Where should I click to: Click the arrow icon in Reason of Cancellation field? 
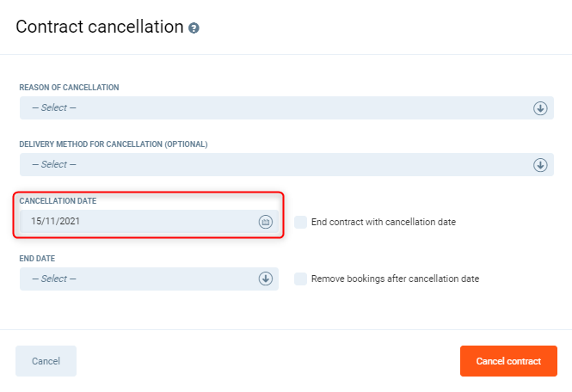pyautogui.click(x=540, y=108)
